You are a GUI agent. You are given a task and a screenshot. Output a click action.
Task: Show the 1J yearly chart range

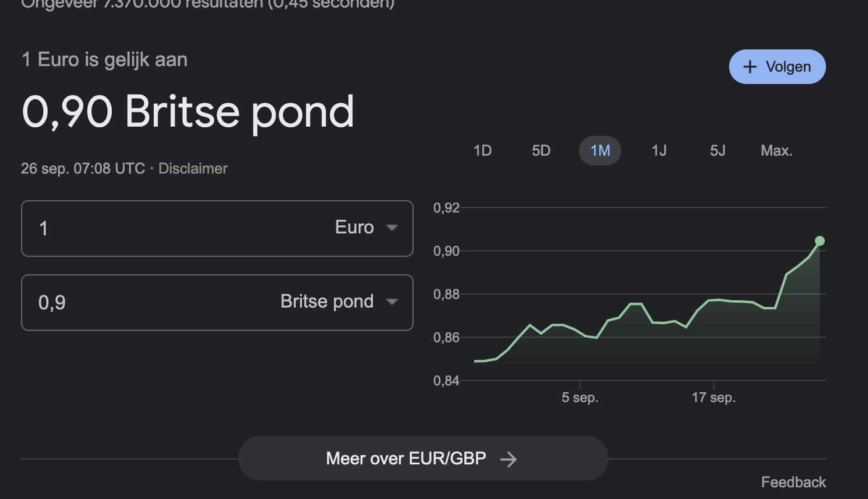point(659,151)
